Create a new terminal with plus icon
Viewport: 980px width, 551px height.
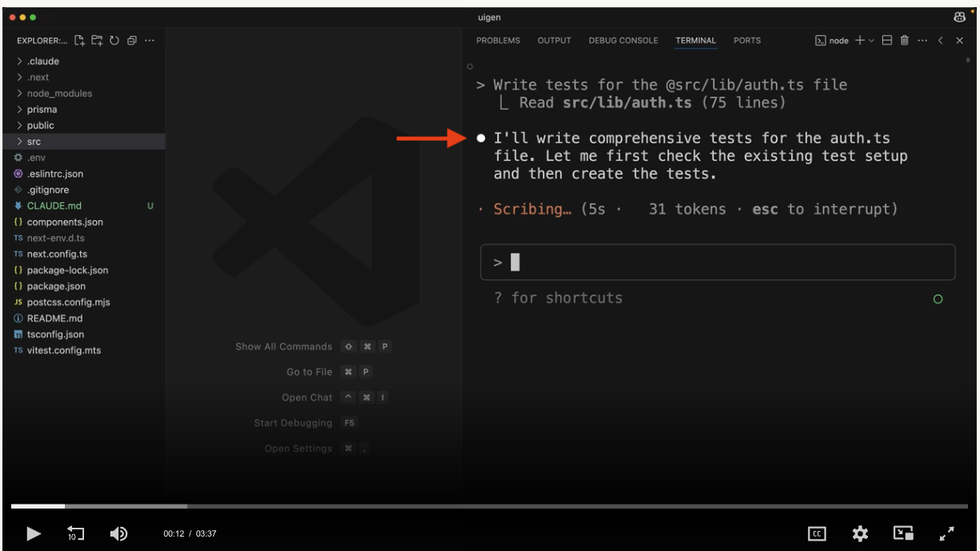(859, 40)
